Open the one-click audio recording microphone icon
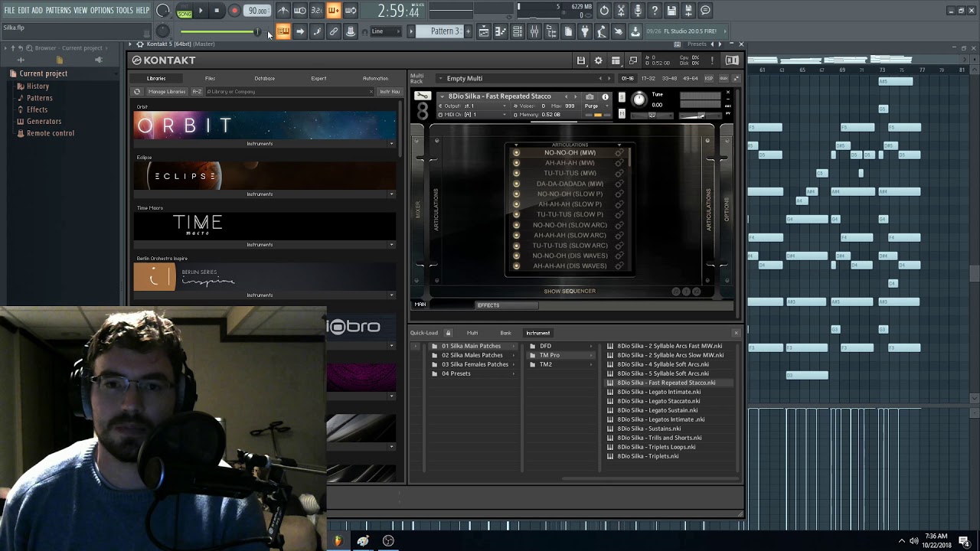The width and height of the screenshot is (980, 551). (638, 11)
